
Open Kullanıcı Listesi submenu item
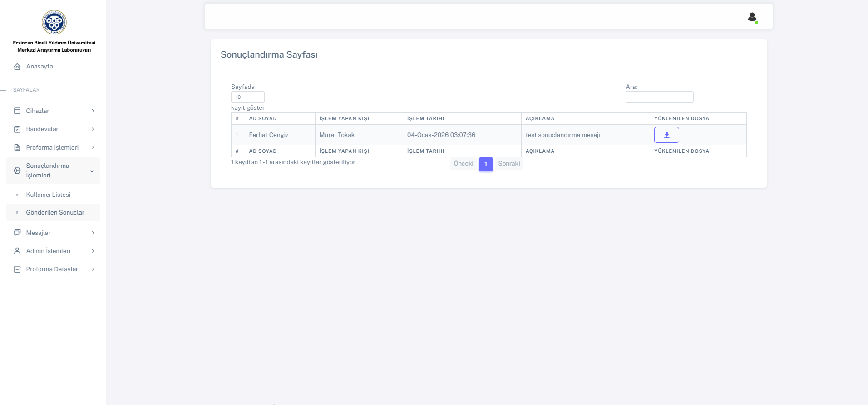tap(48, 195)
